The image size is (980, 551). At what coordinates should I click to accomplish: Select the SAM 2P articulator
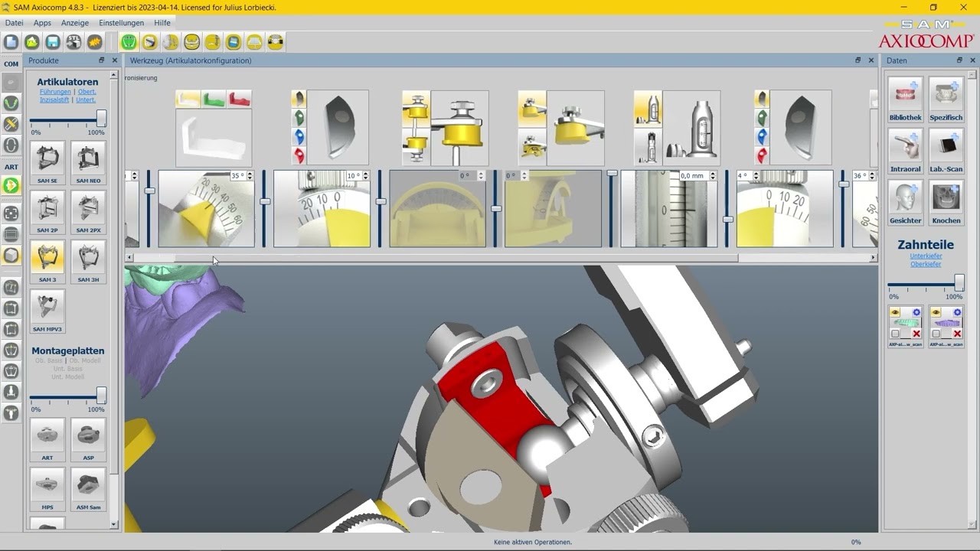click(x=47, y=213)
